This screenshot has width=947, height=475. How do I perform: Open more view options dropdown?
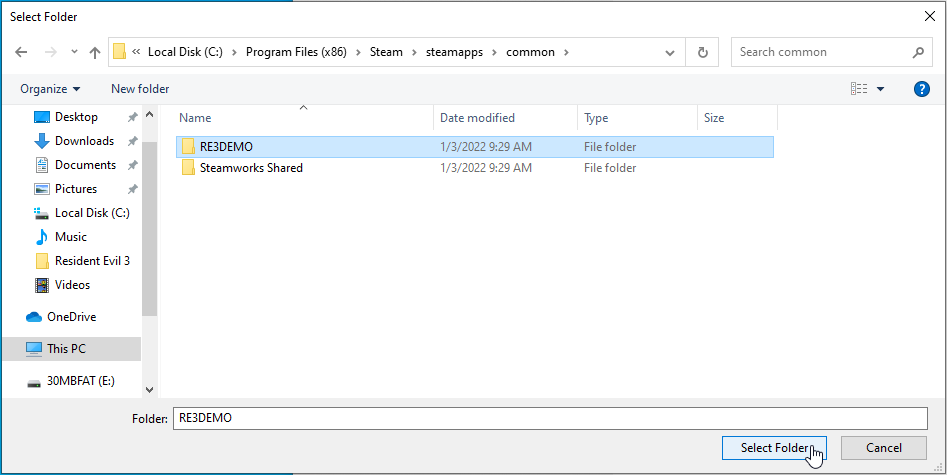click(880, 89)
